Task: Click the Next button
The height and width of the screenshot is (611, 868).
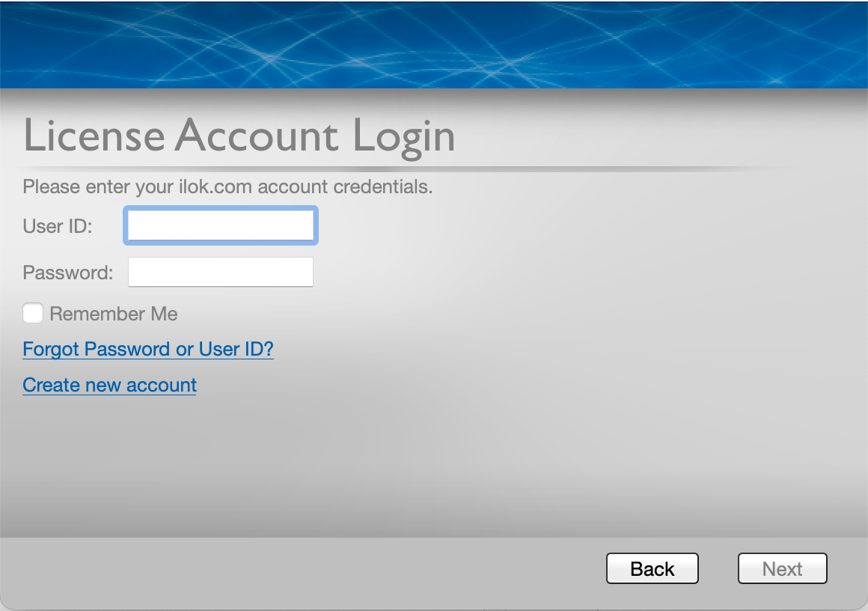Action: (x=782, y=568)
